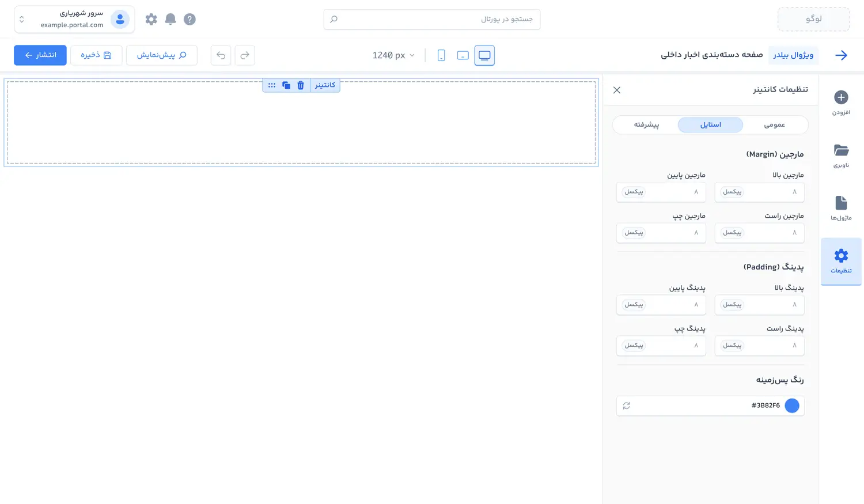The width and height of the screenshot is (864, 504).
Task: Reset the background color
Action: point(627,406)
